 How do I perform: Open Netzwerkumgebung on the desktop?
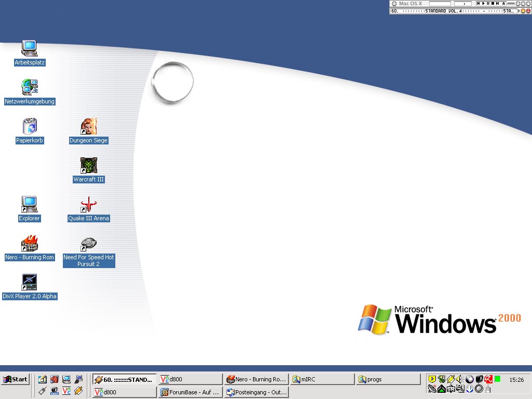(x=30, y=91)
